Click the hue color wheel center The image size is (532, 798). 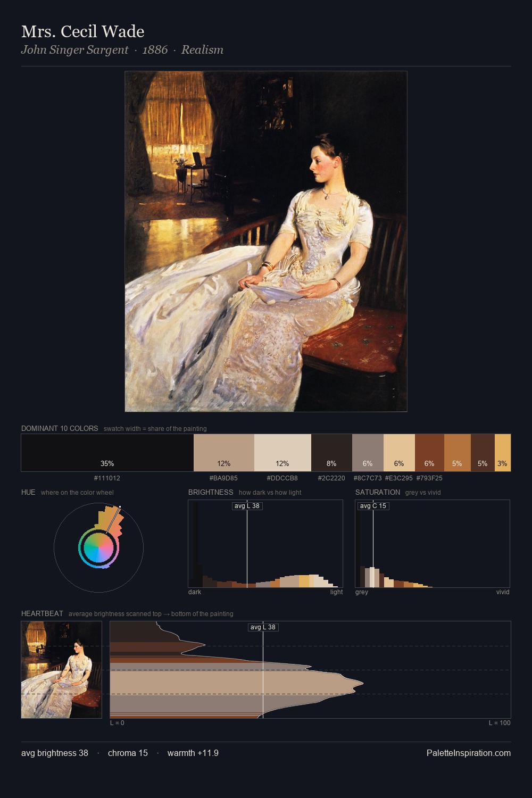[98, 547]
